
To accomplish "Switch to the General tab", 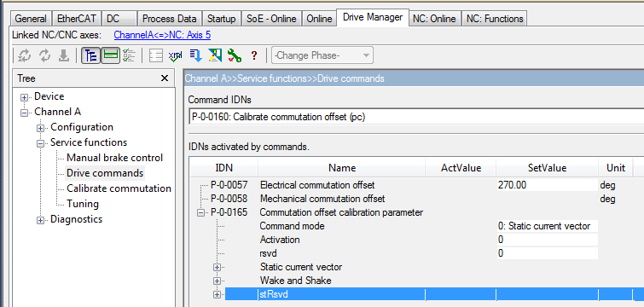I will 31,19.
